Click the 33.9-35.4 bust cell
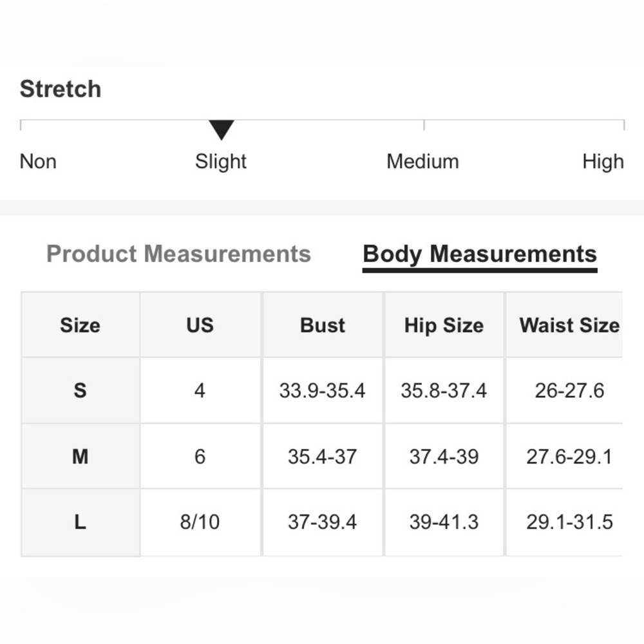Screen dimensions: 644x644 (x=322, y=390)
